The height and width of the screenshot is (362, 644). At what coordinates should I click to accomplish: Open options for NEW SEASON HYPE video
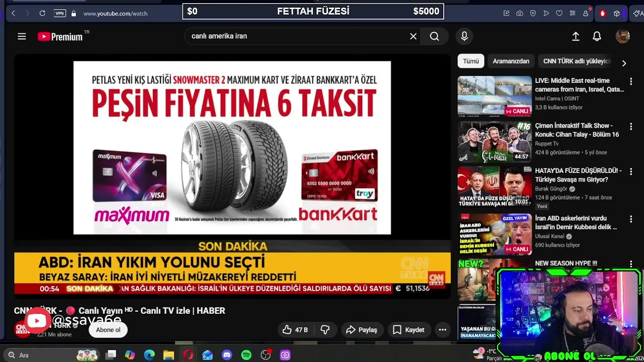631,264
